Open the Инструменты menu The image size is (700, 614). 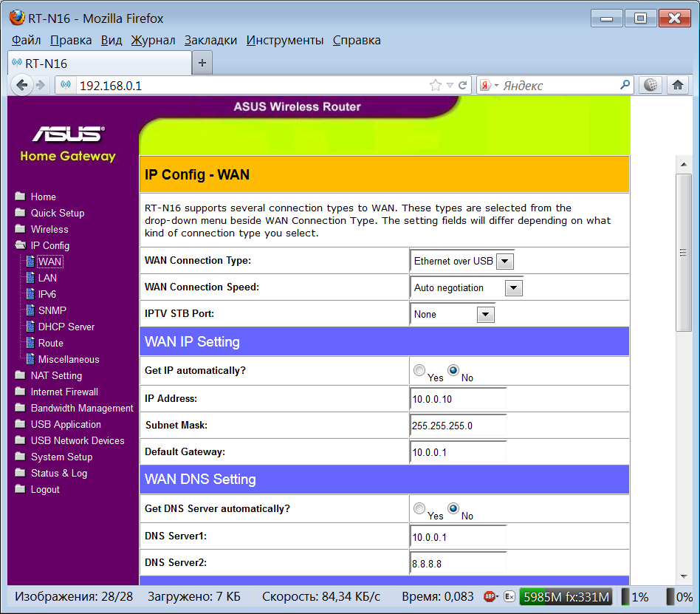tap(285, 40)
